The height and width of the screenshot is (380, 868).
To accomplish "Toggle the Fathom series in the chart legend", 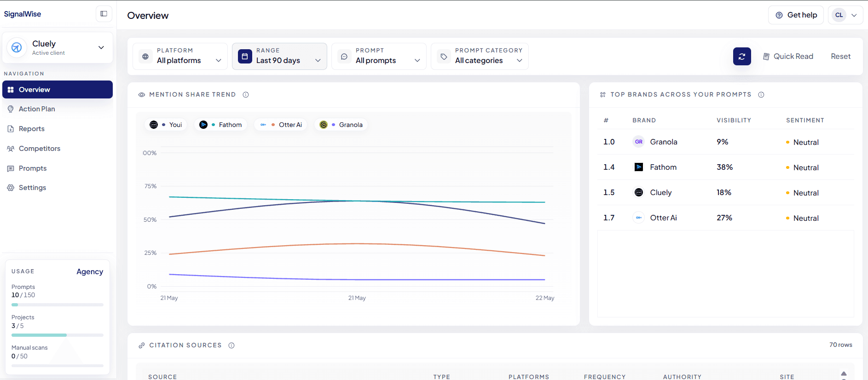I will coord(220,125).
